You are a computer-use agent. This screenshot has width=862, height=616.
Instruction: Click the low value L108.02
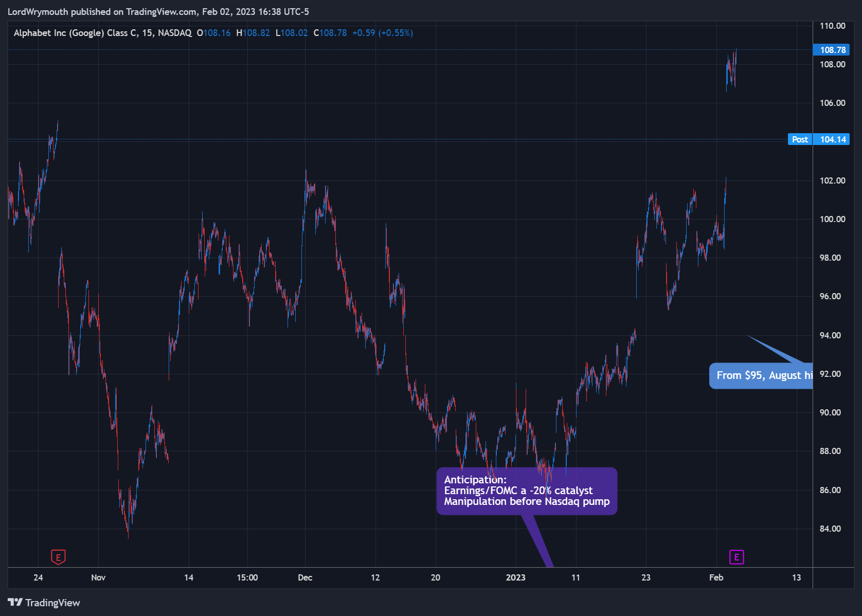(x=292, y=33)
